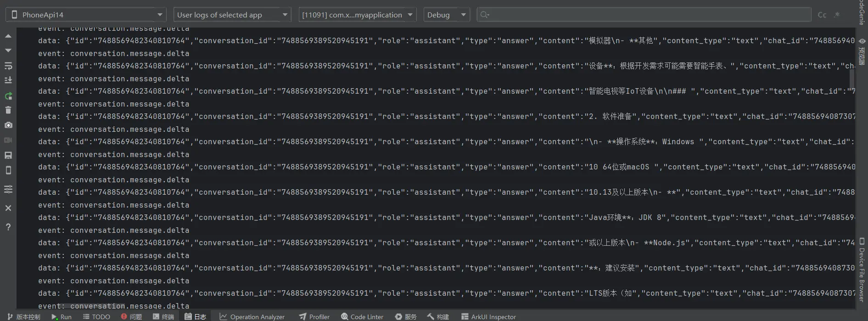Click the help question mark icon
868x321 pixels.
click(8, 227)
